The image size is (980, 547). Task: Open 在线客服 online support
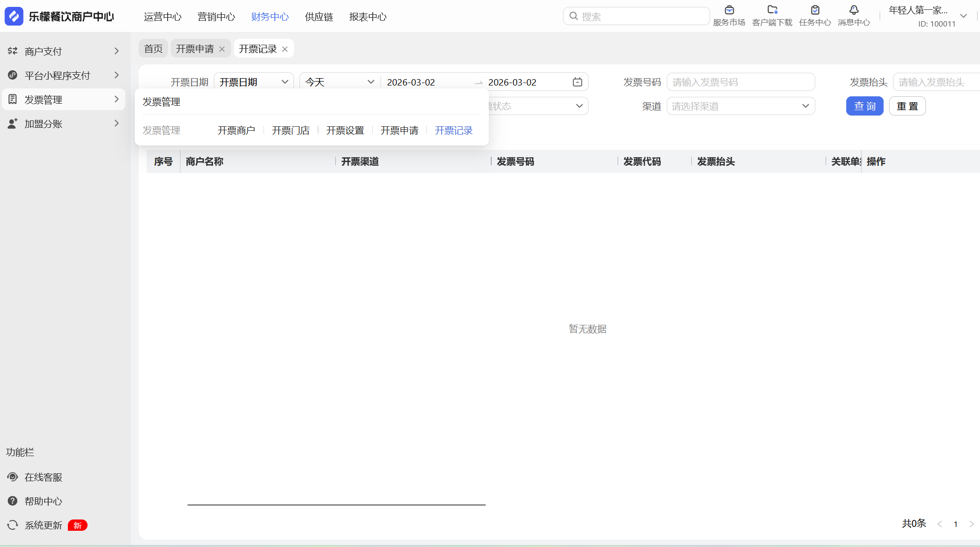click(43, 477)
